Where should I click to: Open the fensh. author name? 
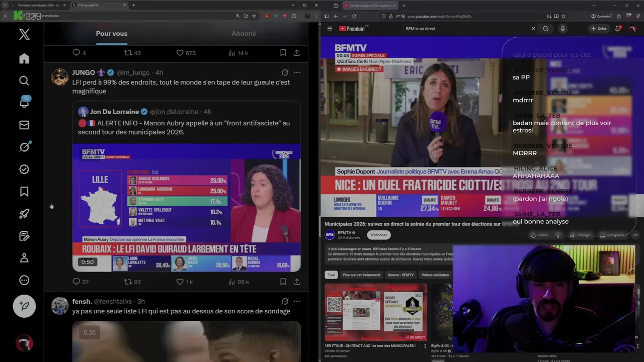tap(82, 301)
